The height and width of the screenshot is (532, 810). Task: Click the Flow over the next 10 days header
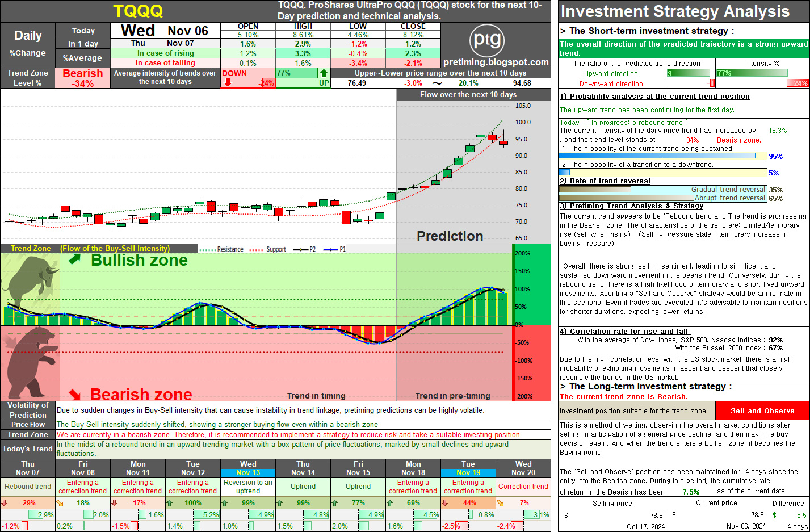[x=468, y=95]
